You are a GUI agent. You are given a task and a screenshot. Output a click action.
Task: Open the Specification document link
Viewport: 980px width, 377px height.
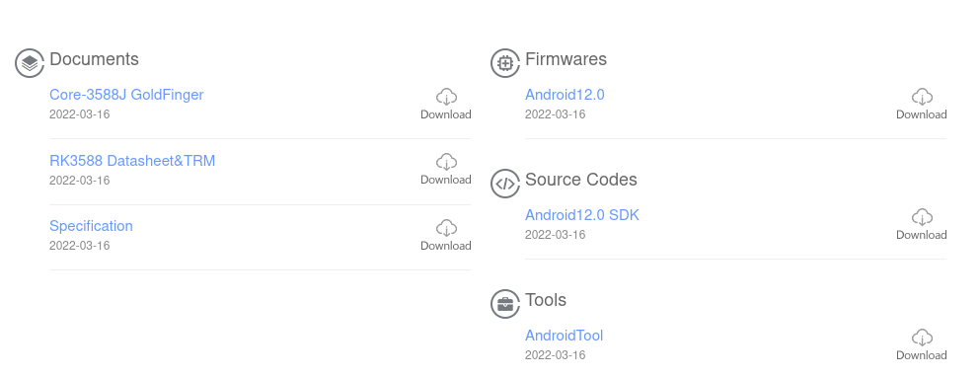(91, 226)
